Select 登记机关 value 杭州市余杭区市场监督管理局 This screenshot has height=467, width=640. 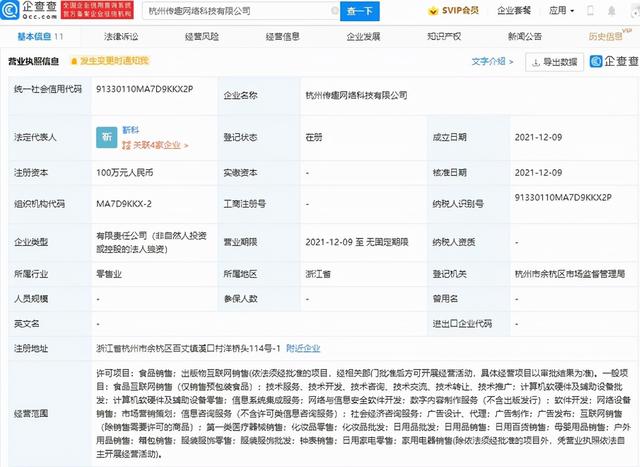click(570, 274)
